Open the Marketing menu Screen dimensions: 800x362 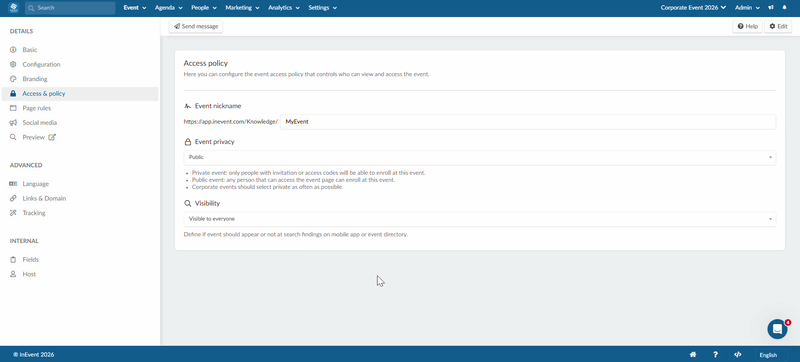point(242,8)
